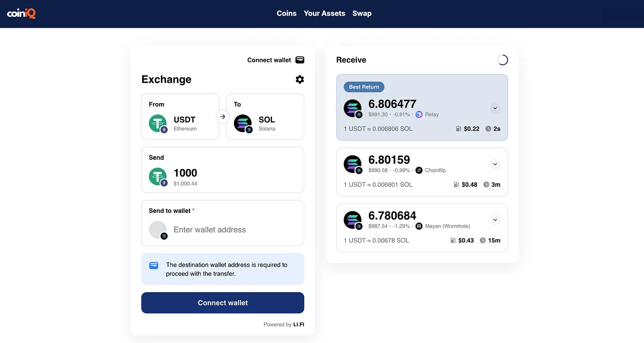Expand the Relay route details
The width and height of the screenshot is (644, 343).
pyautogui.click(x=495, y=108)
